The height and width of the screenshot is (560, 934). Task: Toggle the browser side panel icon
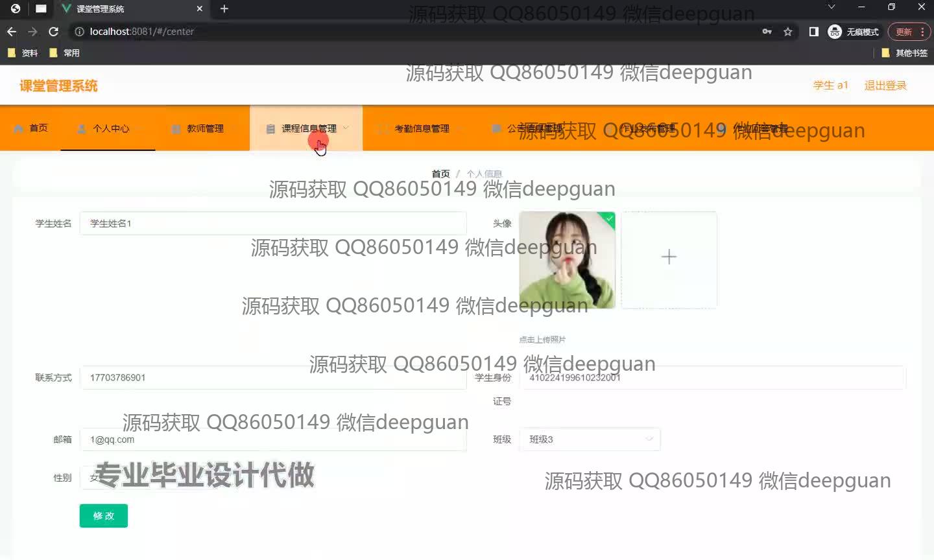813,32
